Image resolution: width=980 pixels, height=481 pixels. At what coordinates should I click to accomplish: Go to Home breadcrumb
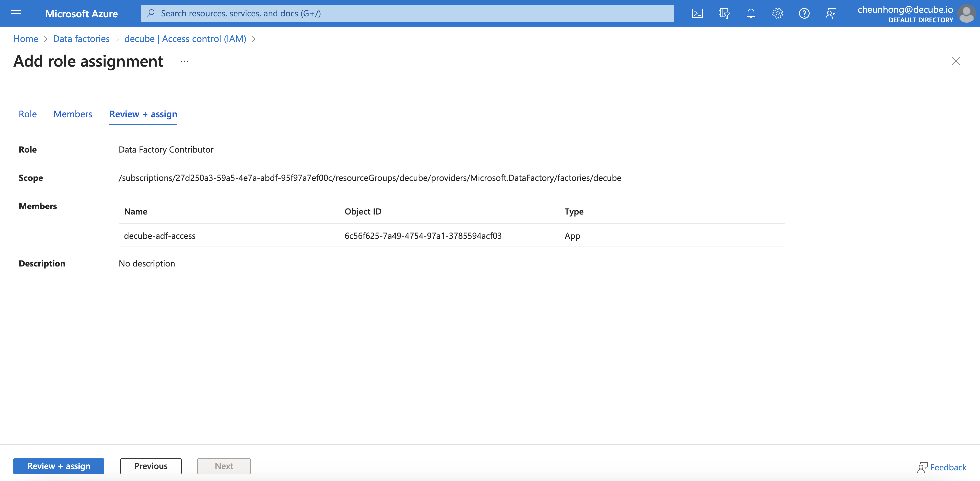click(25, 39)
